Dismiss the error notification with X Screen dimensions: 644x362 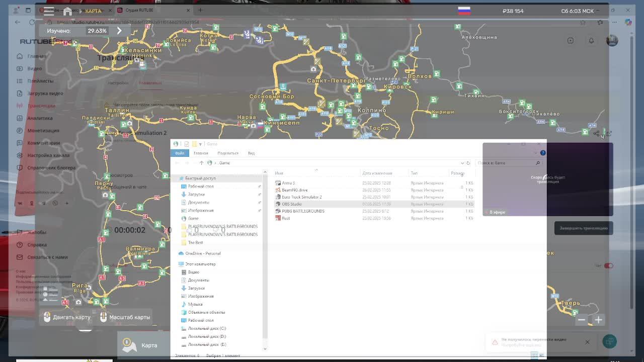pyautogui.click(x=587, y=342)
